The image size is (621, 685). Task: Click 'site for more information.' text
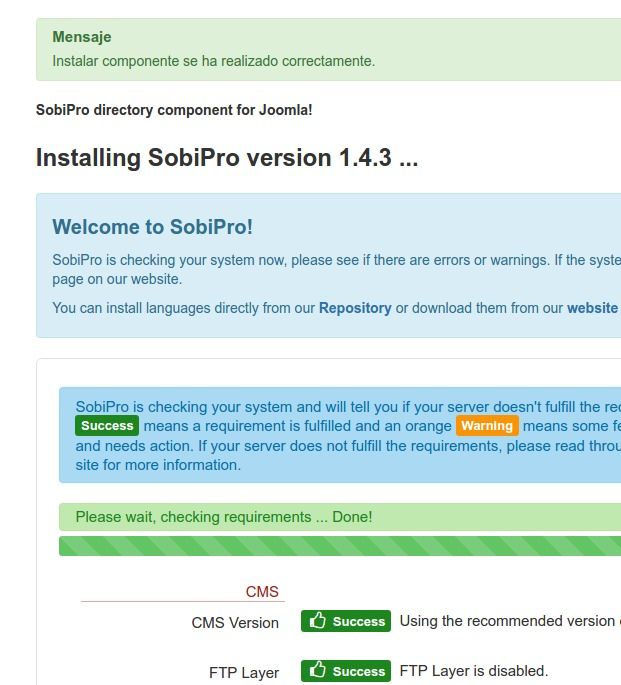tap(158, 465)
